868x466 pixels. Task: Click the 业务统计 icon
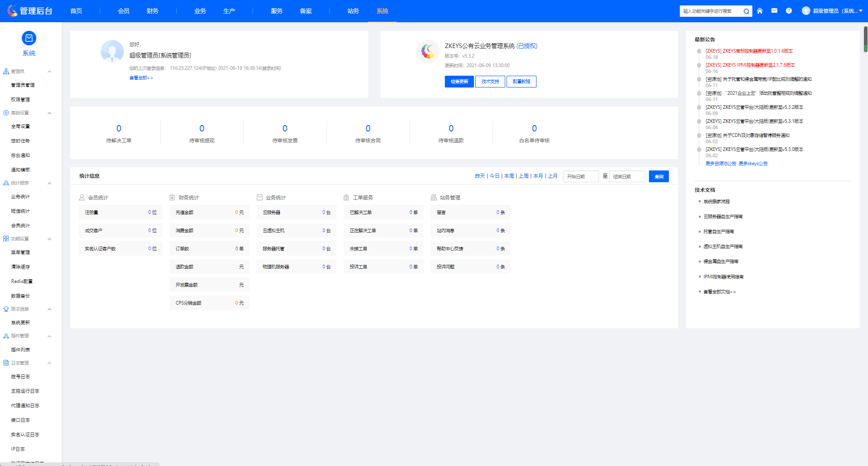[x=260, y=198]
